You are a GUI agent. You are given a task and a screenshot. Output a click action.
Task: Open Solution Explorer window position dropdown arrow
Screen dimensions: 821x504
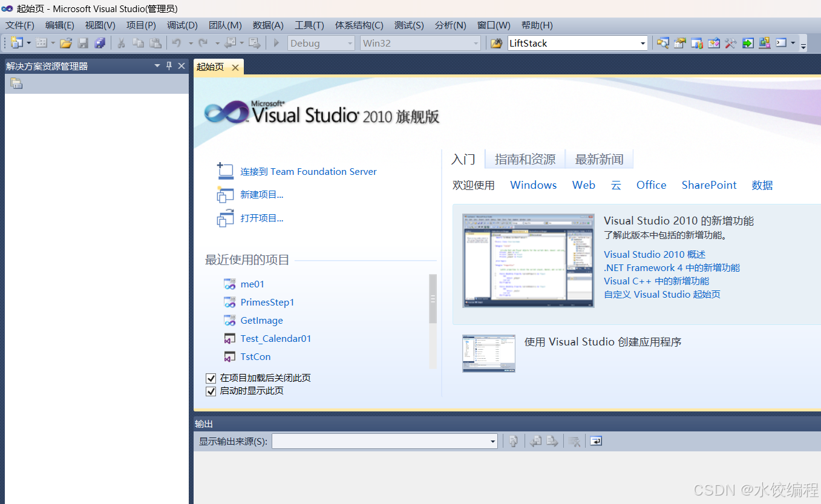[x=157, y=66]
